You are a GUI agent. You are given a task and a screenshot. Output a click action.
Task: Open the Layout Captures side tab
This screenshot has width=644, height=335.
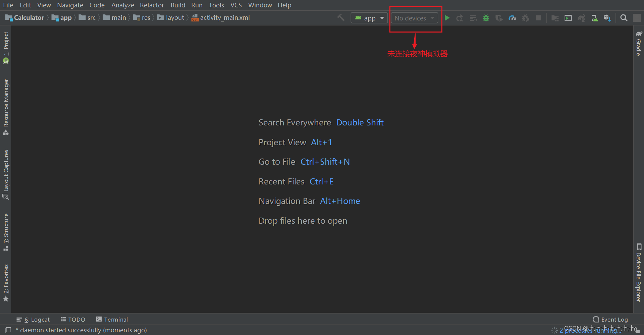click(6, 174)
